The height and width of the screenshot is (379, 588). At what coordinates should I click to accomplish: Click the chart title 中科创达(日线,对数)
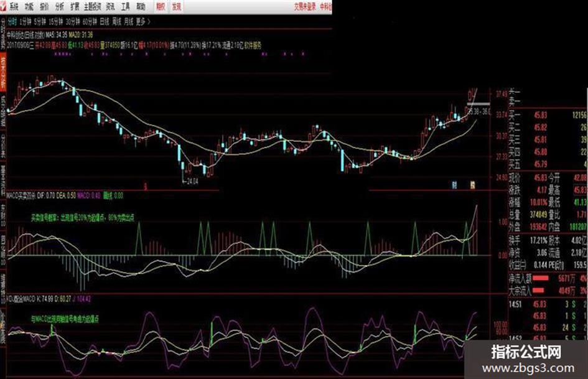tap(26, 35)
